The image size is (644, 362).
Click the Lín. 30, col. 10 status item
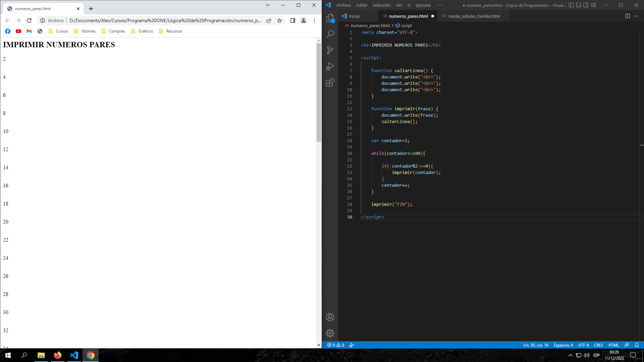click(x=536, y=345)
